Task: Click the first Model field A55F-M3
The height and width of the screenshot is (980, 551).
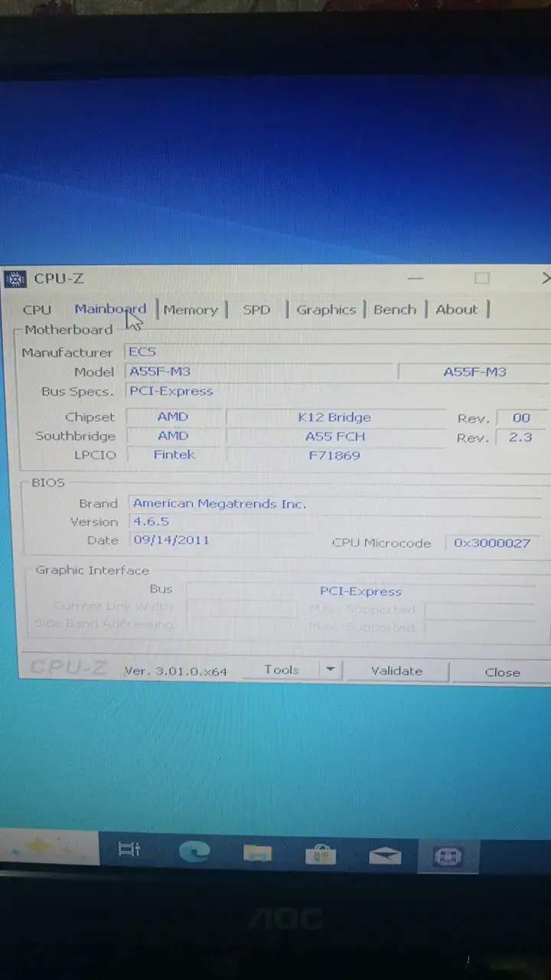Action: click(260, 372)
